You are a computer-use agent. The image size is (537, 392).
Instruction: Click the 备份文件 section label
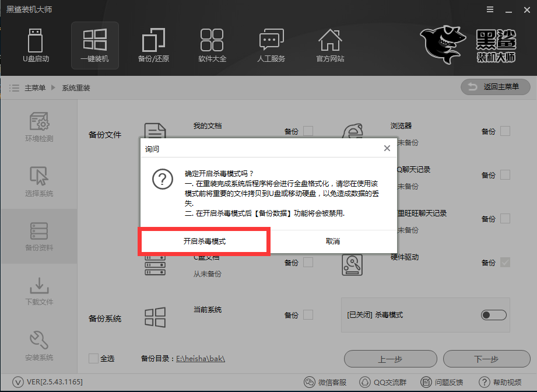point(105,135)
